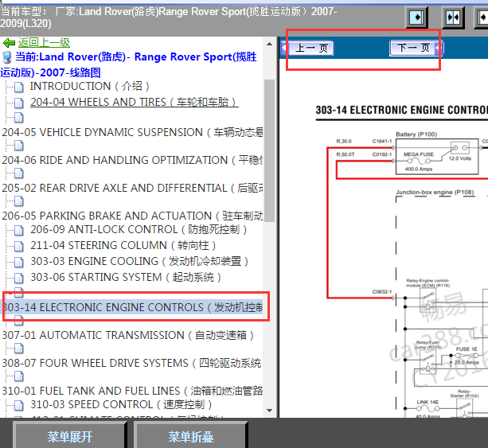Open 310-03 SPEED CONTROL entry
Image resolution: width=488 pixels, height=448 pixels.
(x=121, y=404)
